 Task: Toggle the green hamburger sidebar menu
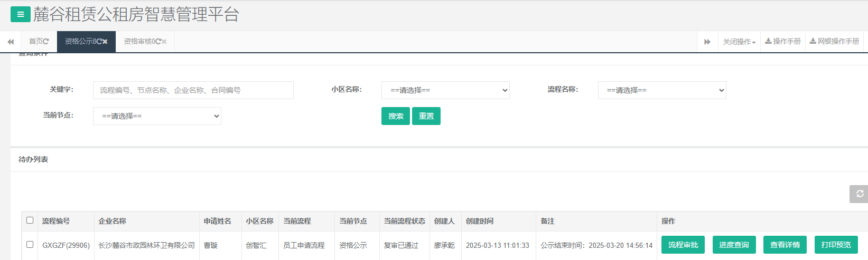point(20,14)
